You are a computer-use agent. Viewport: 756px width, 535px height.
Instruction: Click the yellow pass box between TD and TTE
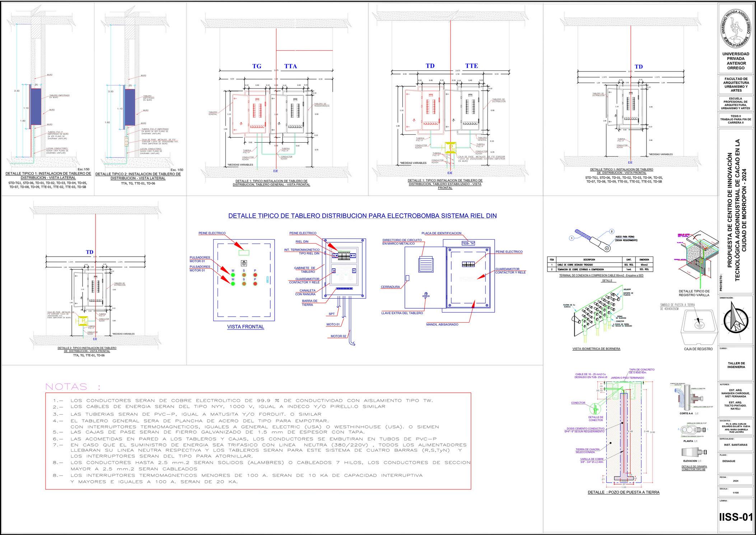point(450,148)
